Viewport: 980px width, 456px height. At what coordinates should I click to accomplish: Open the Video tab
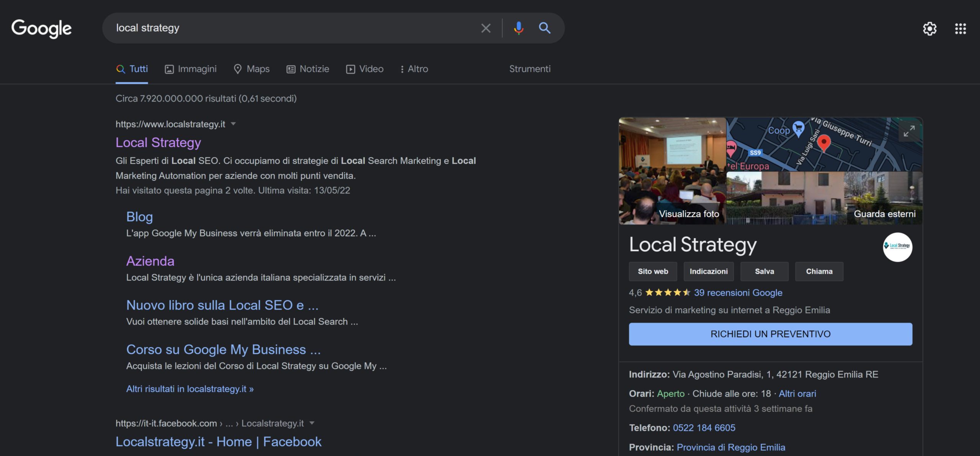[365, 69]
